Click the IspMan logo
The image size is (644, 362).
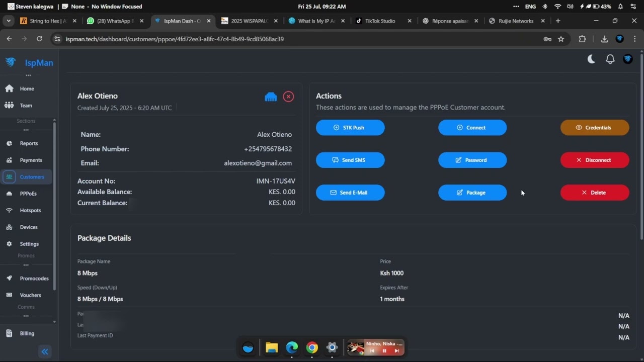[29, 62]
